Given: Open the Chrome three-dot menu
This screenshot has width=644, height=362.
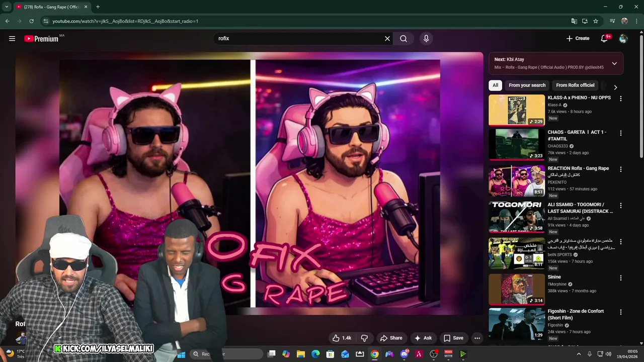Looking at the screenshot, I should pyautogui.click(x=636, y=21).
